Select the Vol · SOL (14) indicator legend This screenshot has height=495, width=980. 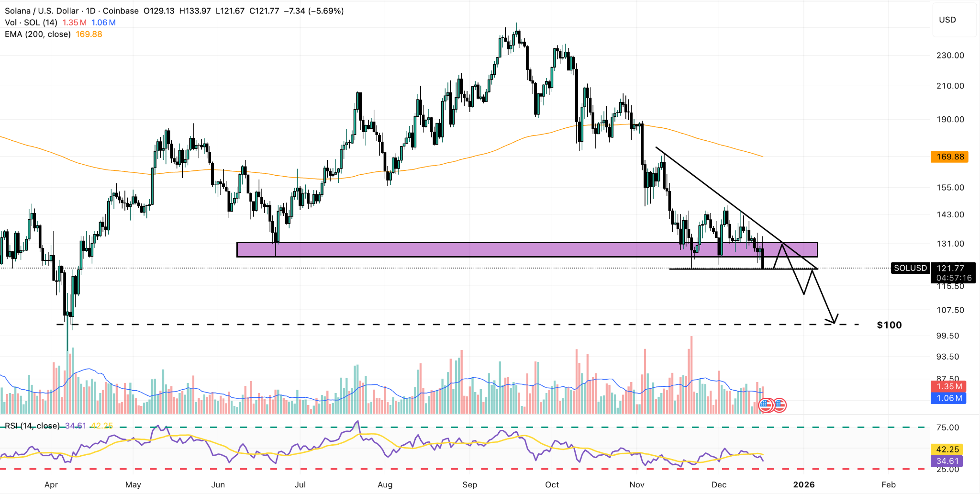(31, 22)
